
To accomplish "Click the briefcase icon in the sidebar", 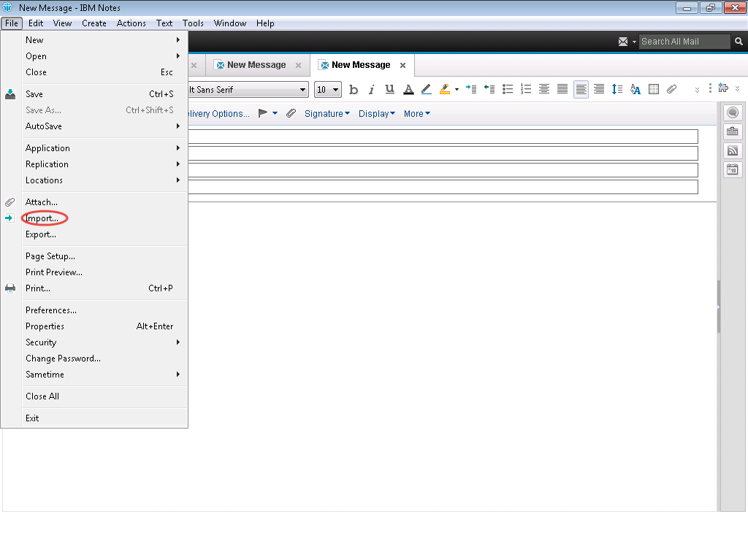I will [733, 132].
